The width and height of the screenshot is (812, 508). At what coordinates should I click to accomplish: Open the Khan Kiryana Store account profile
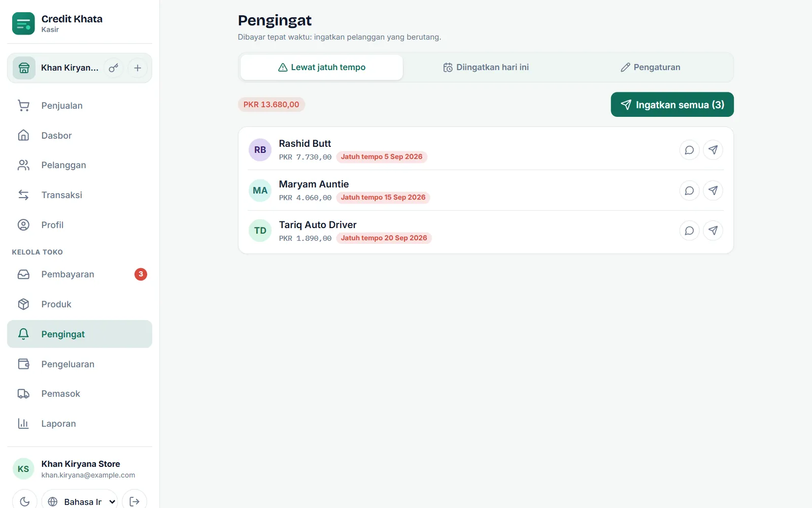80,469
